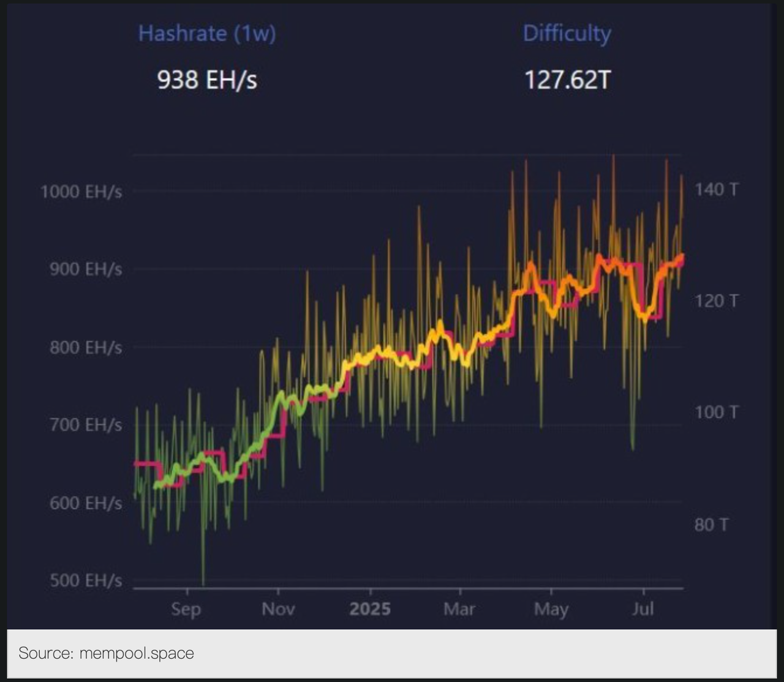
Task: Select the 127.62T difficulty value
Action: (567, 80)
